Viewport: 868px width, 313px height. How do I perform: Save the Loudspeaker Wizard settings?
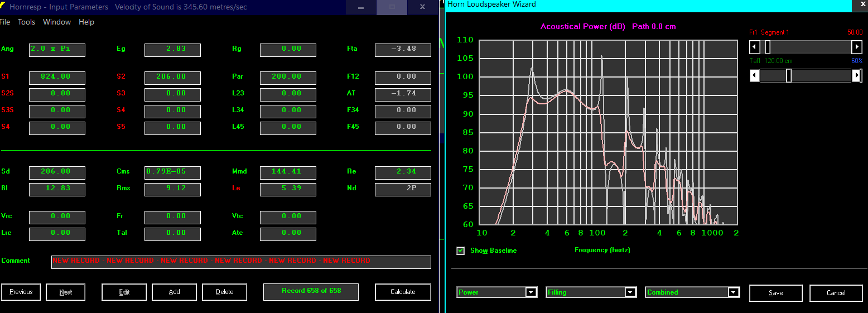(x=775, y=293)
